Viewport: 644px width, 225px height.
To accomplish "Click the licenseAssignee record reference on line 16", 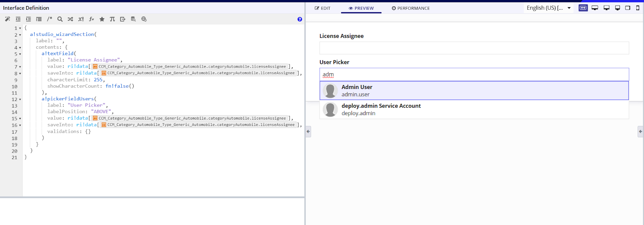I will [198, 125].
